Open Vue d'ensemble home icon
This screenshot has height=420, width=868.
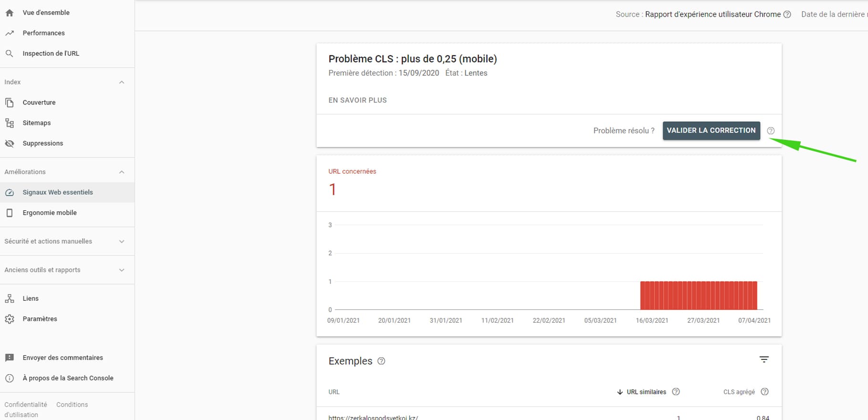point(10,13)
